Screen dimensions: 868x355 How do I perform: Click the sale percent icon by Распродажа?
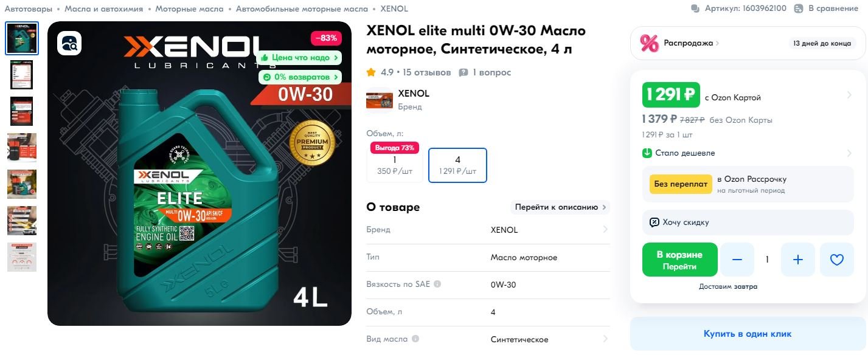(650, 43)
